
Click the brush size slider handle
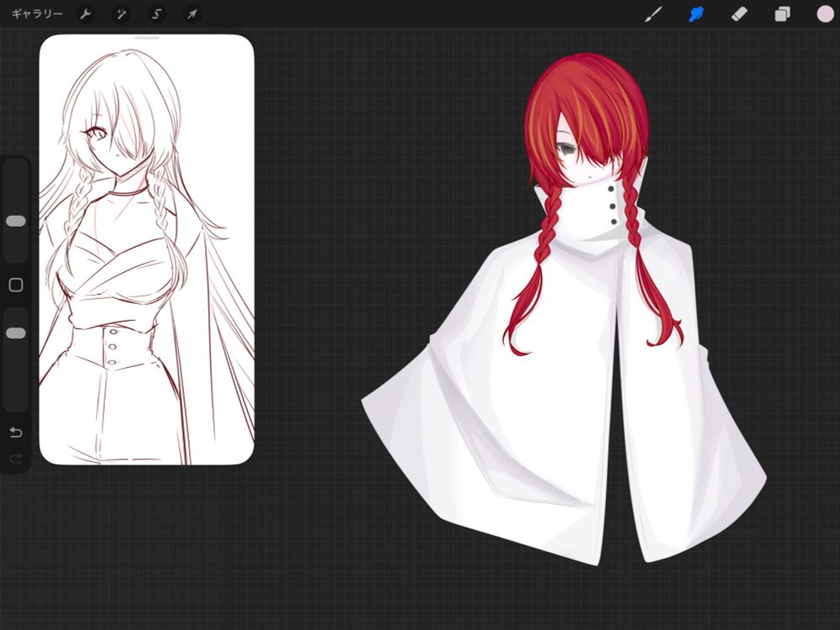[16, 221]
